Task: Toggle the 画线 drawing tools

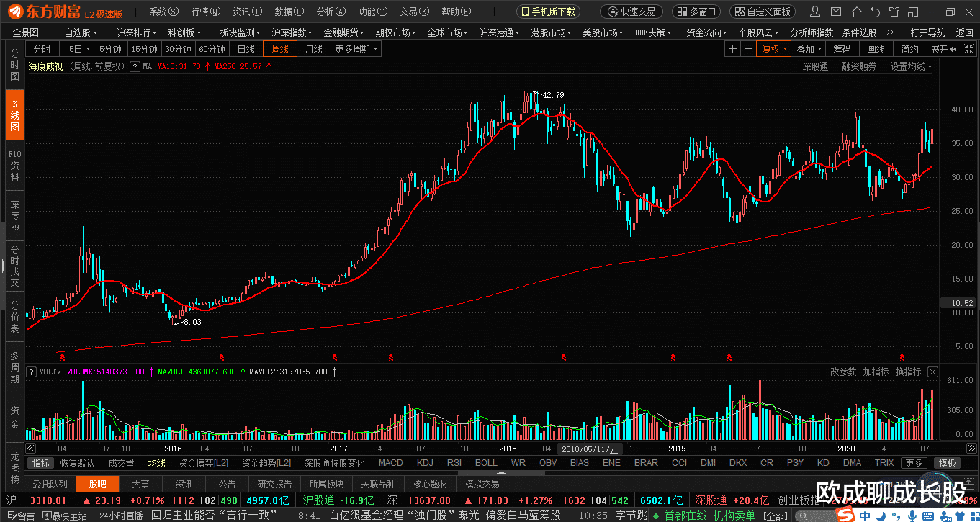Action: pyautogui.click(x=876, y=49)
